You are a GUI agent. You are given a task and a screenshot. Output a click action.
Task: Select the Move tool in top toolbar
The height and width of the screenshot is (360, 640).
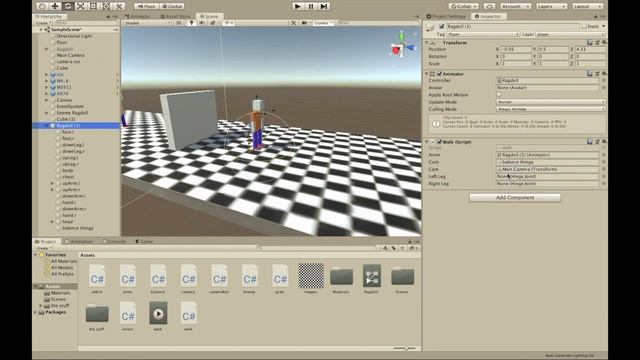point(55,6)
